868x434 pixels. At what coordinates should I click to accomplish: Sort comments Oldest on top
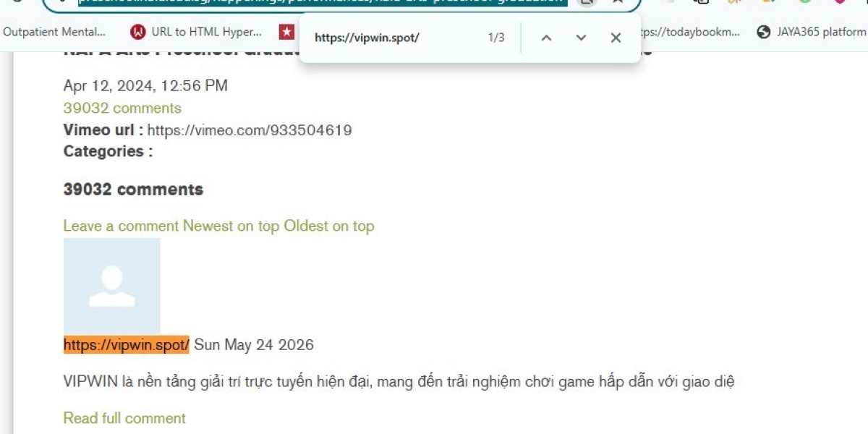(x=329, y=226)
